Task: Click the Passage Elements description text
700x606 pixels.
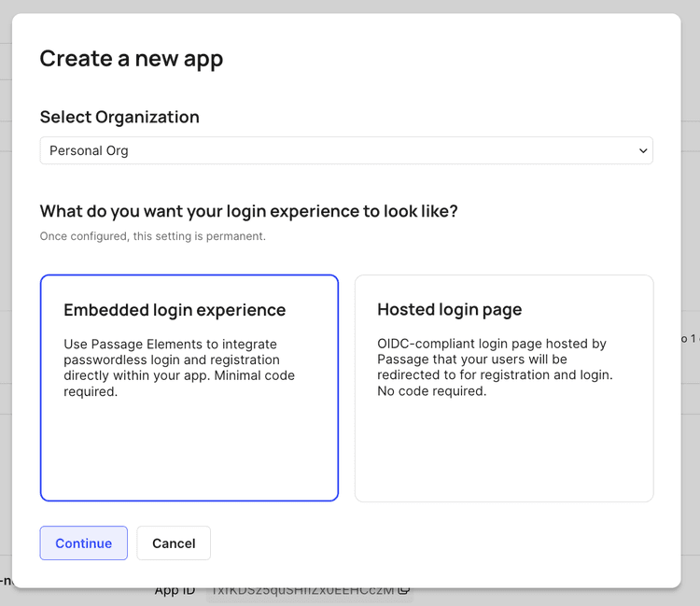Action: [x=179, y=368]
